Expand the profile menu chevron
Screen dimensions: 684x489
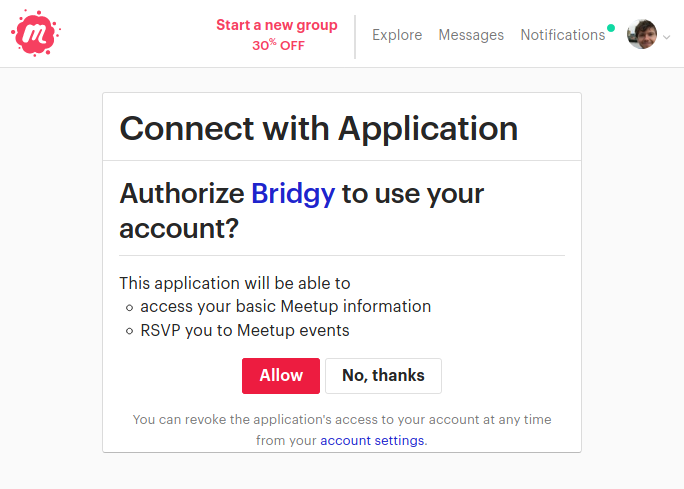click(x=666, y=37)
